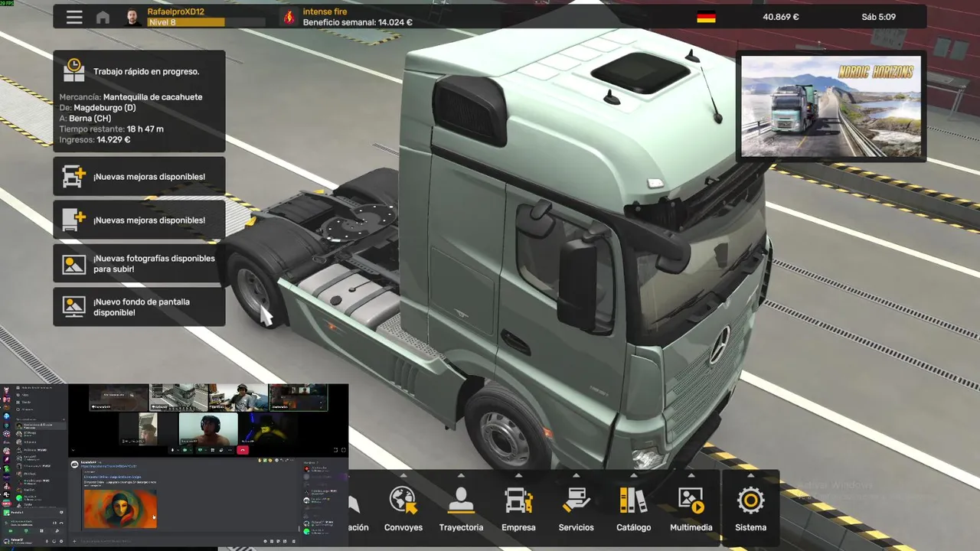Open more options in Discord call controls

[230, 450]
